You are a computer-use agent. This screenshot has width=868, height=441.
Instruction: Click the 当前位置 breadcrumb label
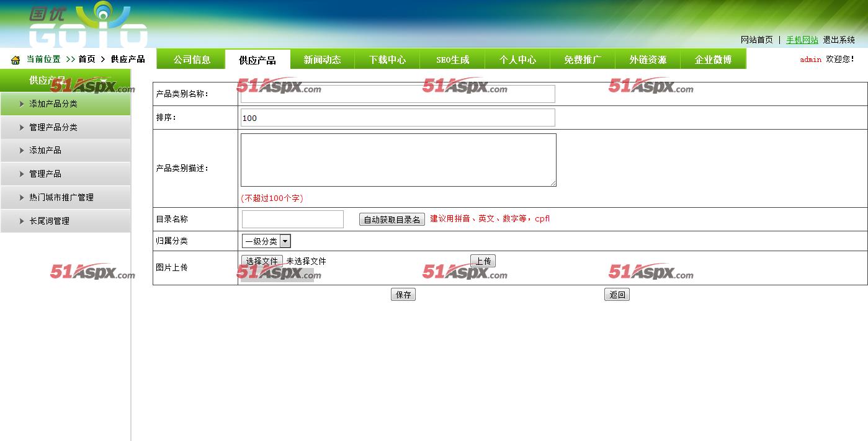(43, 59)
